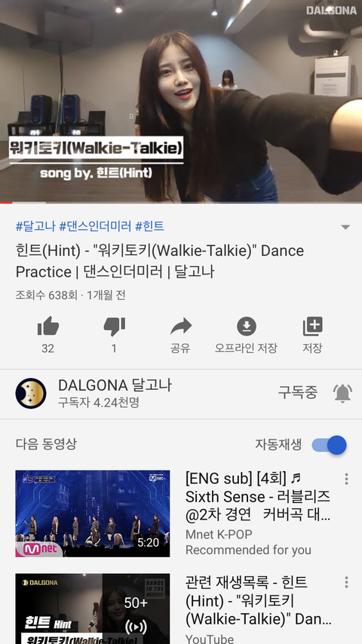The width and height of the screenshot is (362, 644).
Task: Toggle the 구독중 subscription button
Action: (298, 393)
